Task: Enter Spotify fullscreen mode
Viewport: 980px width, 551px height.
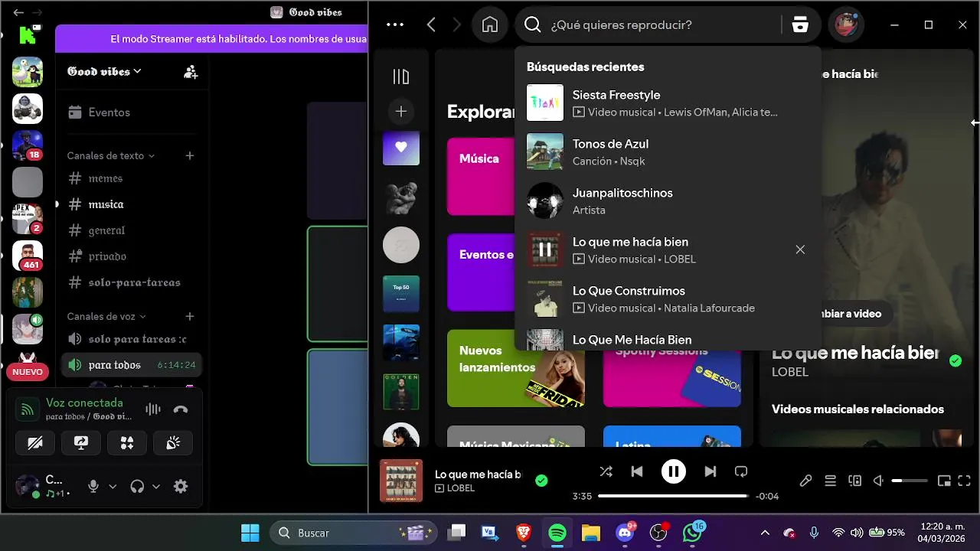Action: tap(965, 481)
